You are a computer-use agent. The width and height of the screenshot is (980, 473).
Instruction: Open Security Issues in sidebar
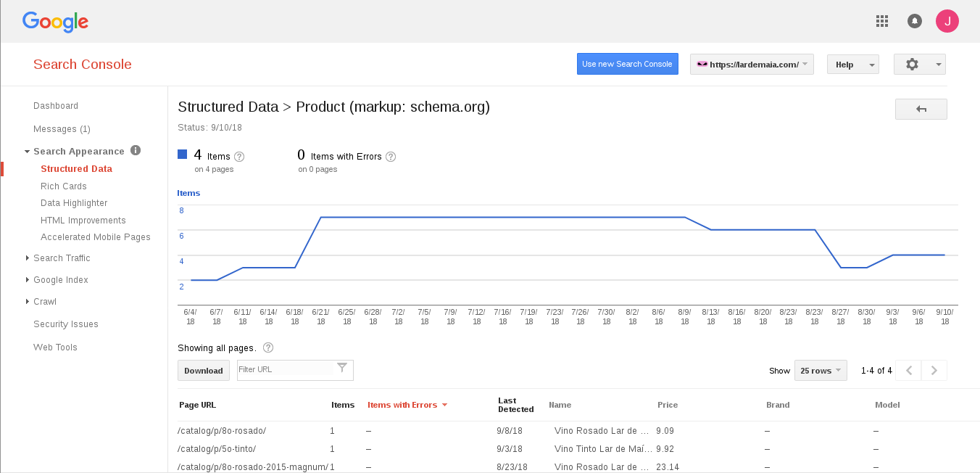(66, 324)
